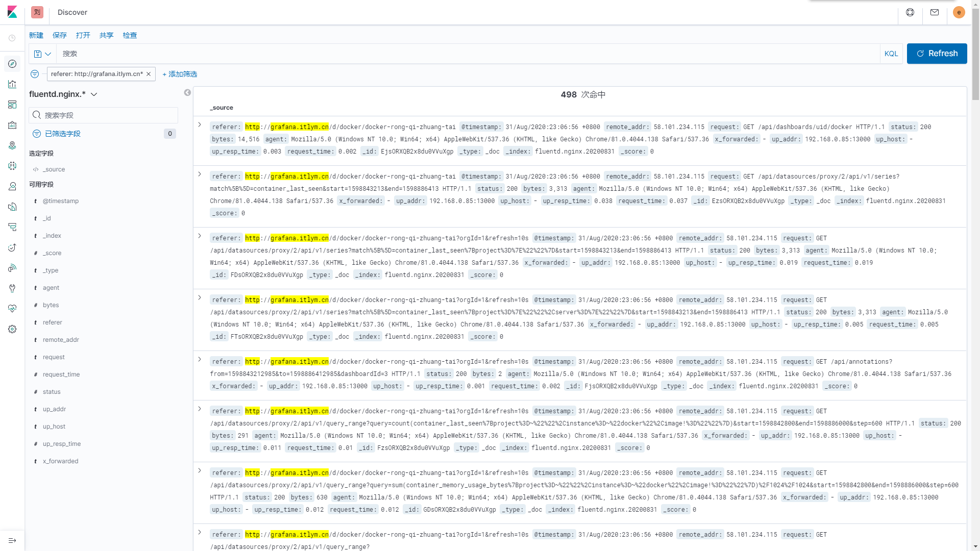Open the Discover compass icon in sidebar
This screenshot has height=551, width=980.
click(x=12, y=64)
